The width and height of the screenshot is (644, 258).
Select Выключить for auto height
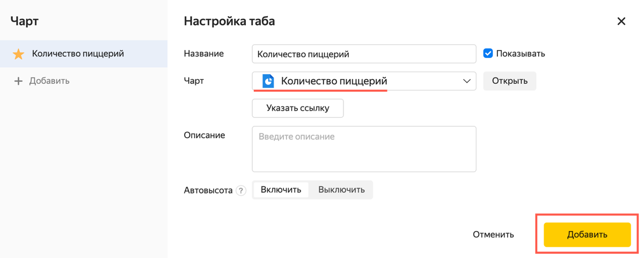[x=341, y=190]
